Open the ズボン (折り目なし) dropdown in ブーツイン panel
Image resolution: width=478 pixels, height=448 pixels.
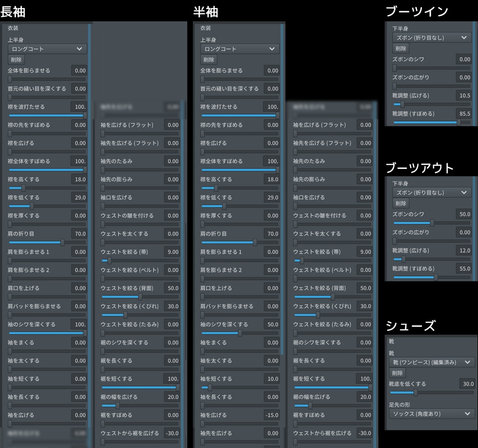tap(430, 37)
